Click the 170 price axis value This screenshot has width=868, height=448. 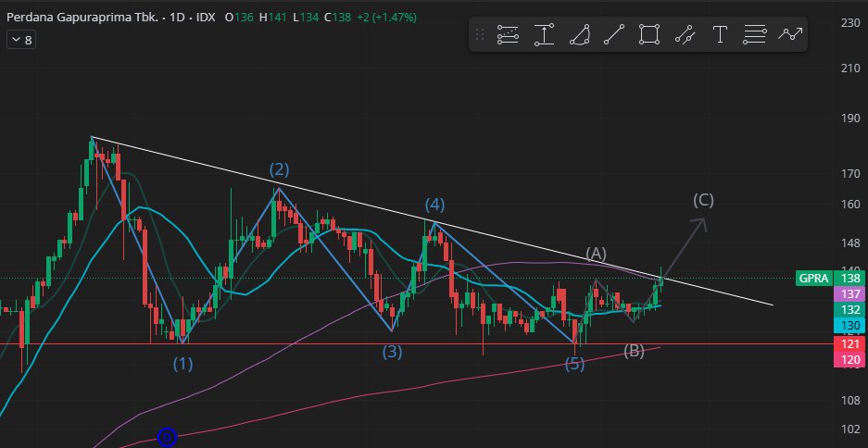850,174
